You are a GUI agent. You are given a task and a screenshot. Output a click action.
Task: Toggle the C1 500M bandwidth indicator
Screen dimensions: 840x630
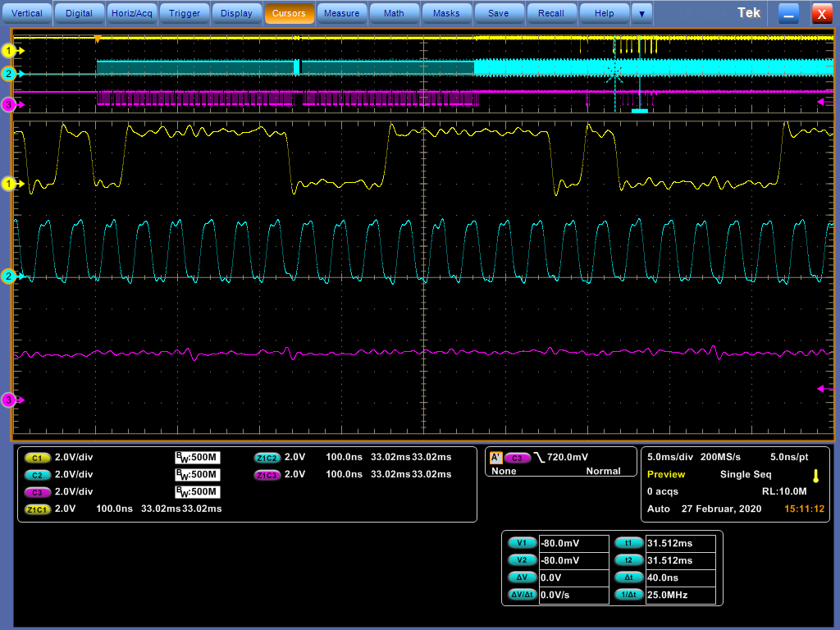click(x=197, y=458)
